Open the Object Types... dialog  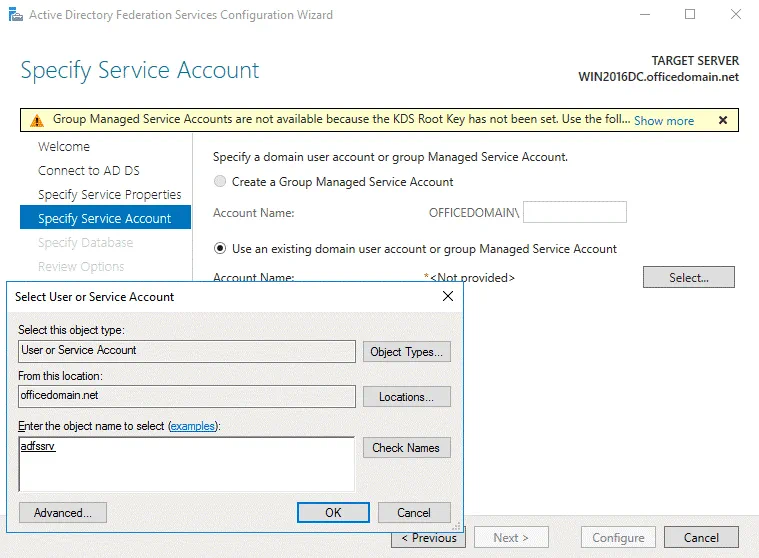[x=406, y=352]
